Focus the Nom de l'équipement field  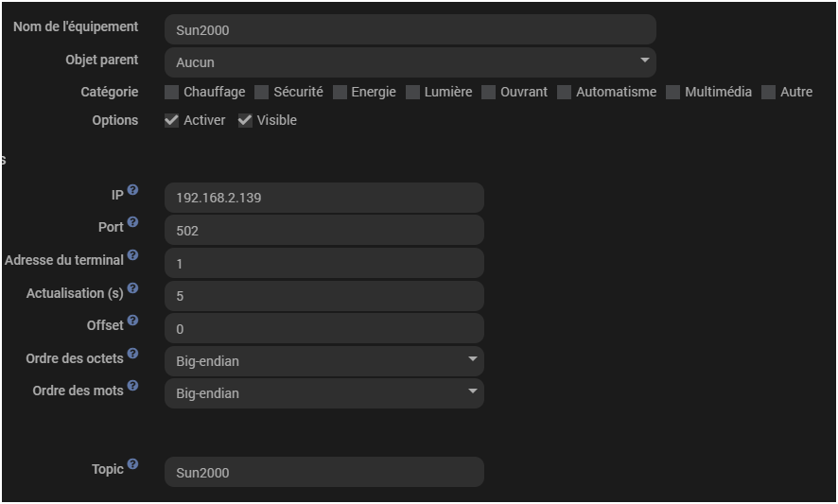(x=410, y=29)
